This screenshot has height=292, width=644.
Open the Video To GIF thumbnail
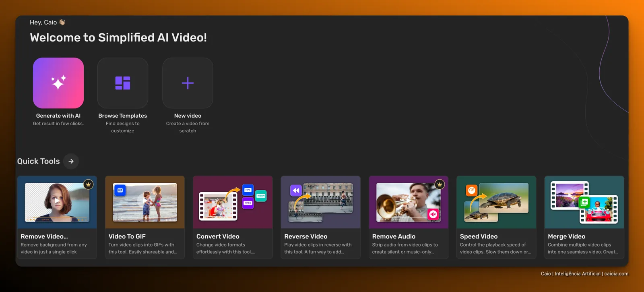[x=145, y=202]
